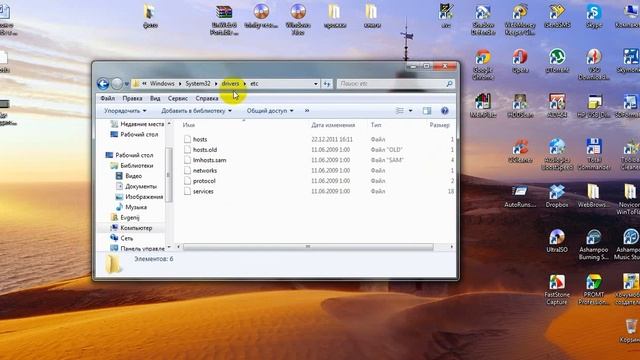
Task: Open PROMT Professional shortcut
Action: click(x=594, y=289)
